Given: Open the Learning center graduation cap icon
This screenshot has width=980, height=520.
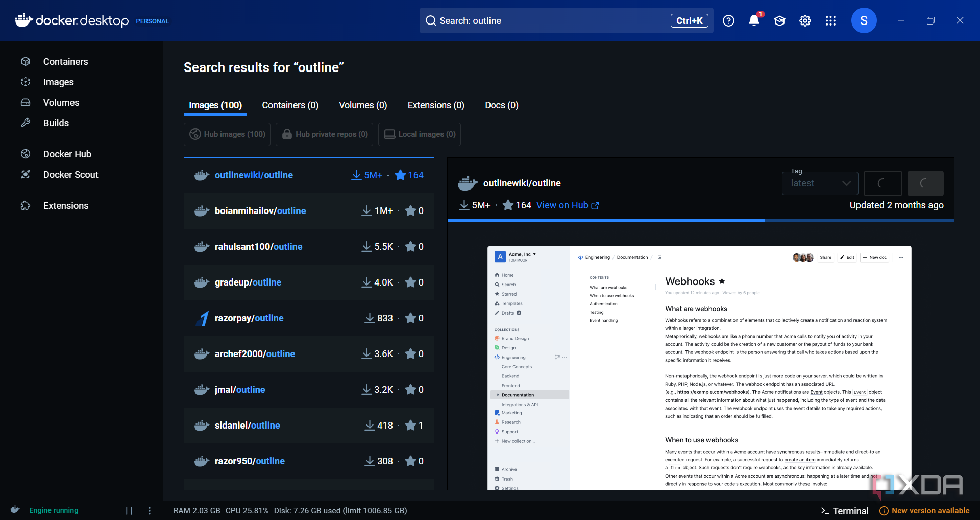Looking at the screenshot, I should [x=779, y=20].
